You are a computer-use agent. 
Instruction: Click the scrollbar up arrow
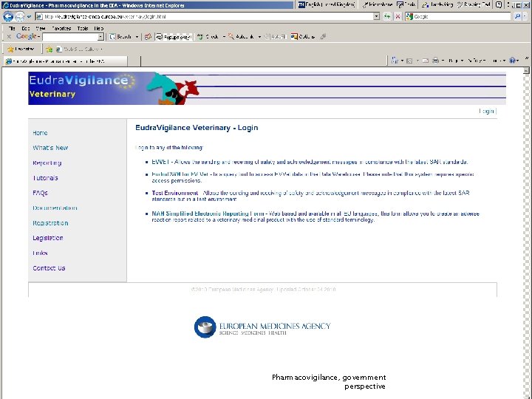point(526,70)
